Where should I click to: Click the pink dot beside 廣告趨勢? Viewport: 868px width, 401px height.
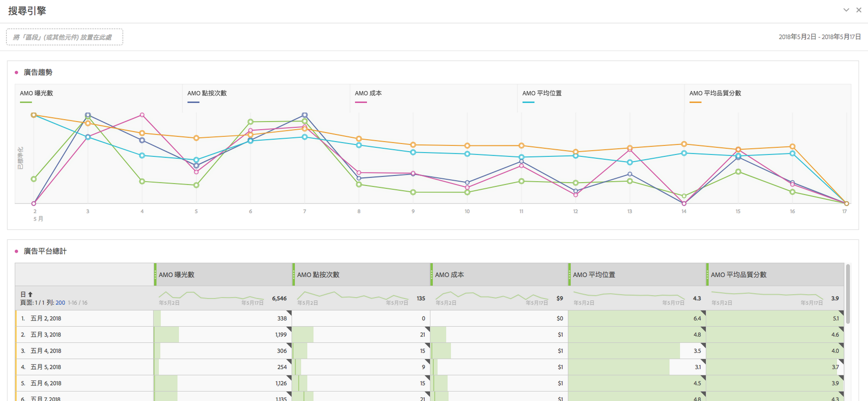pyautogui.click(x=16, y=72)
